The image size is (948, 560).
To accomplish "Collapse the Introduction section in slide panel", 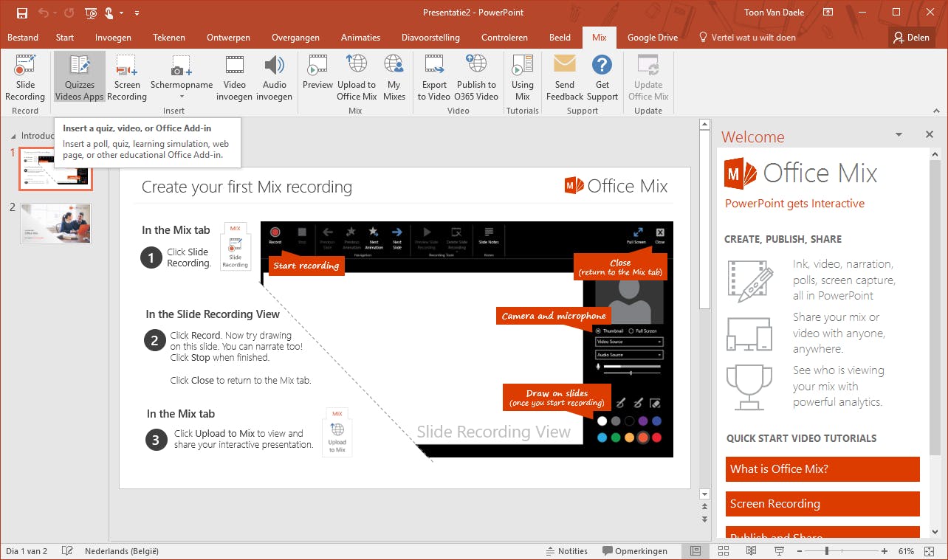I will [14, 136].
